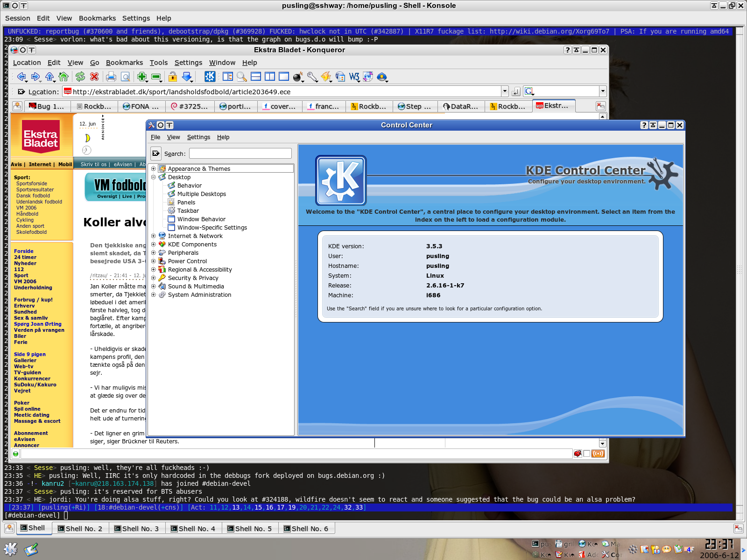The height and width of the screenshot is (560, 747).
Task: Open the key and user icon in system tray
Action: 655,549
